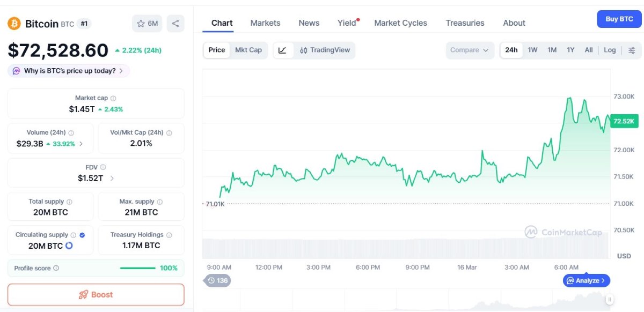Viewport: 644px width, 312px height.
Task: Click the Treasury Holdings info icon
Action: 169,235
